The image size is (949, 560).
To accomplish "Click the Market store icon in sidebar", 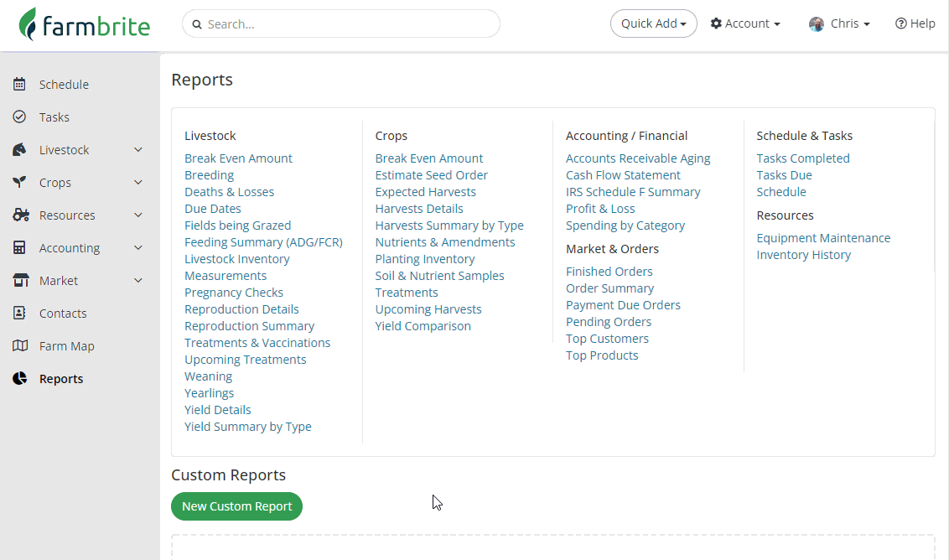I will [21, 280].
